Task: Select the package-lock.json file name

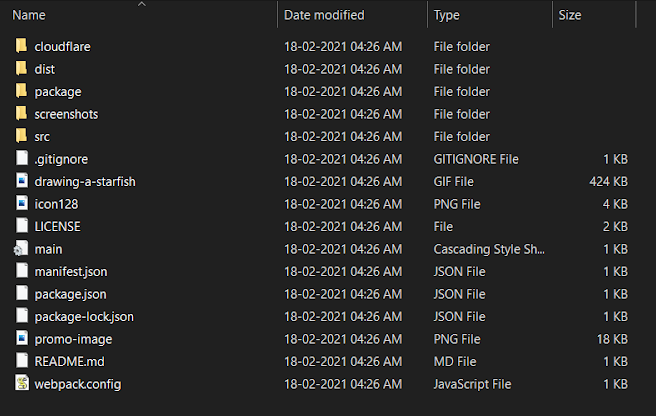Action: pyautogui.click(x=84, y=316)
